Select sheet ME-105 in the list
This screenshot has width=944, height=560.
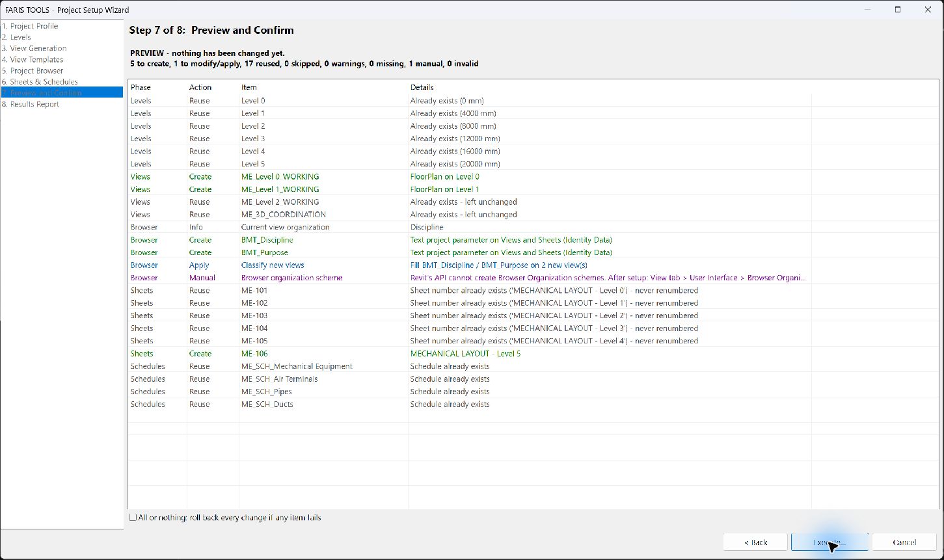254,341
